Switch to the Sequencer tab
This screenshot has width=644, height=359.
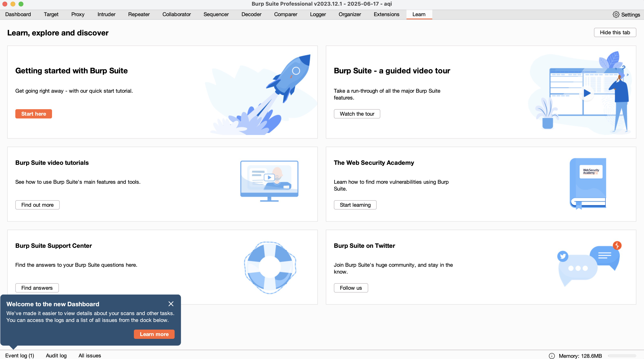point(216,15)
